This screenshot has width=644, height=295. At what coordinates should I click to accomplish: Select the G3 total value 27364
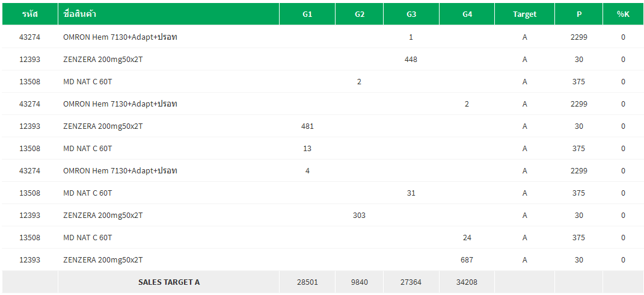pyautogui.click(x=411, y=282)
